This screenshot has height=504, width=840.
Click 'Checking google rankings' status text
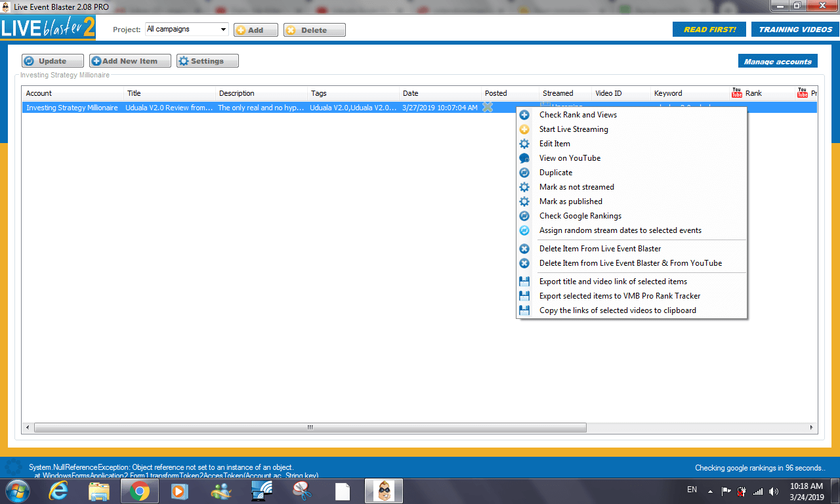tap(760, 468)
